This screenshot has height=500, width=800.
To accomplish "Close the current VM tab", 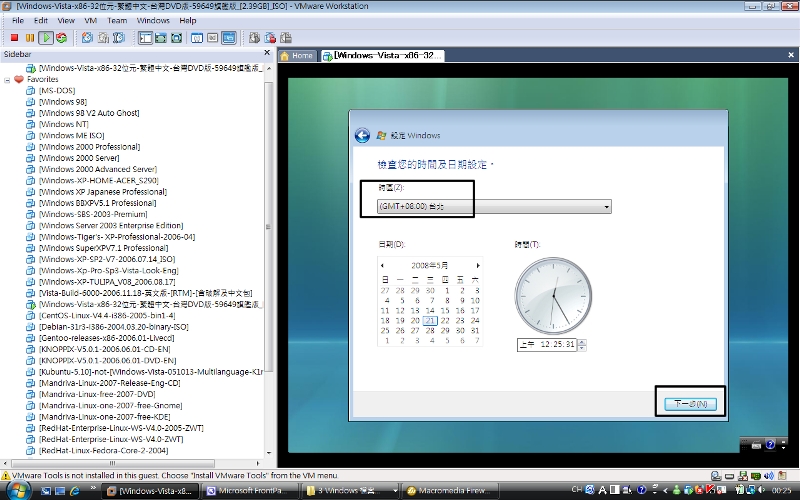I will [791, 55].
